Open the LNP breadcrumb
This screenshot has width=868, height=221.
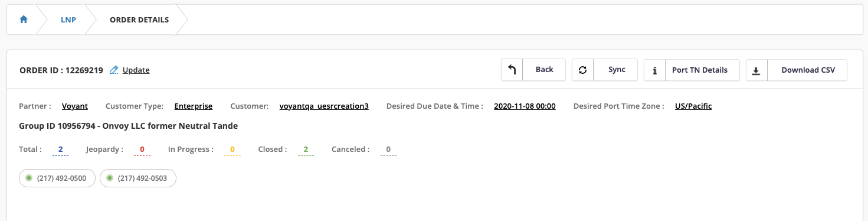[x=68, y=19]
